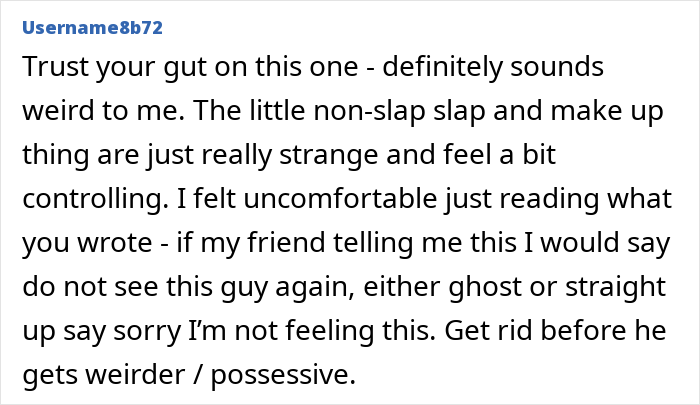The image size is (700, 405).
Task: Click the word "weirder" in the last line
Action: click(135, 374)
